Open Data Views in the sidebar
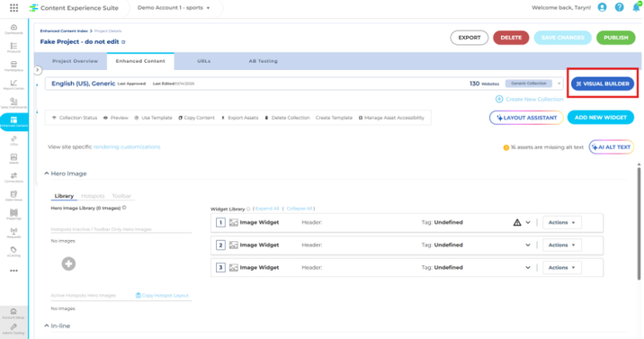This screenshot has height=339, width=644. [x=14, y=196]
